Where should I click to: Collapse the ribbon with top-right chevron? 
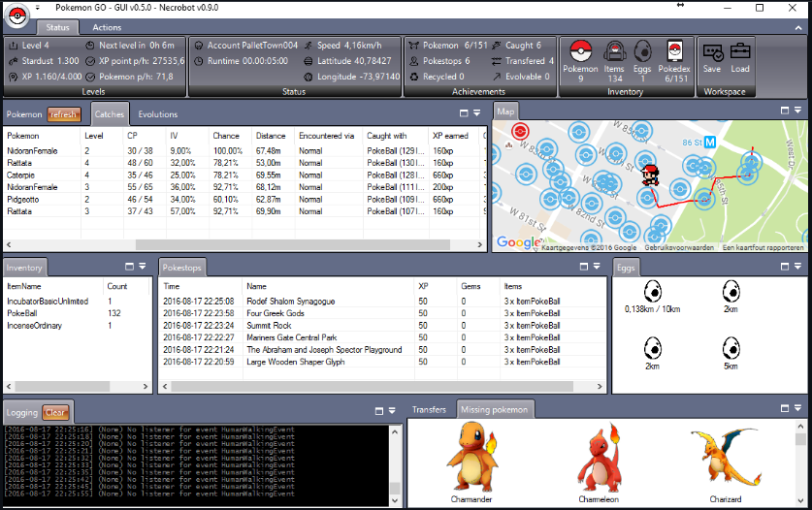[798, 27]
